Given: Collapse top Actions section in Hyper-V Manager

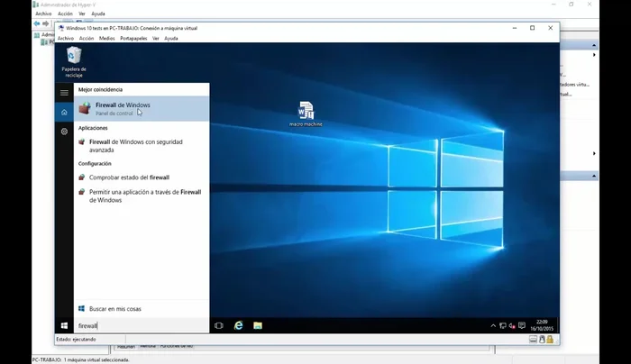Looking at the screenshot, I should click(x=594, y=45).
